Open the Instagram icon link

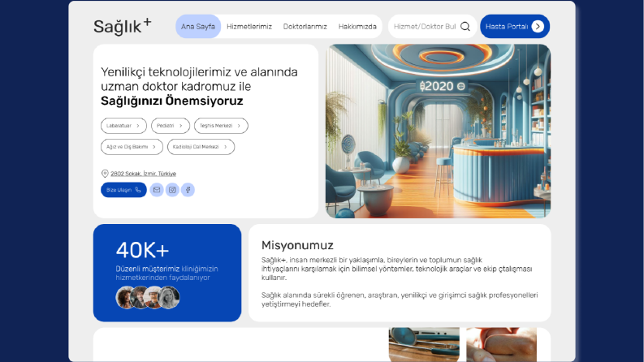[172, 190]
